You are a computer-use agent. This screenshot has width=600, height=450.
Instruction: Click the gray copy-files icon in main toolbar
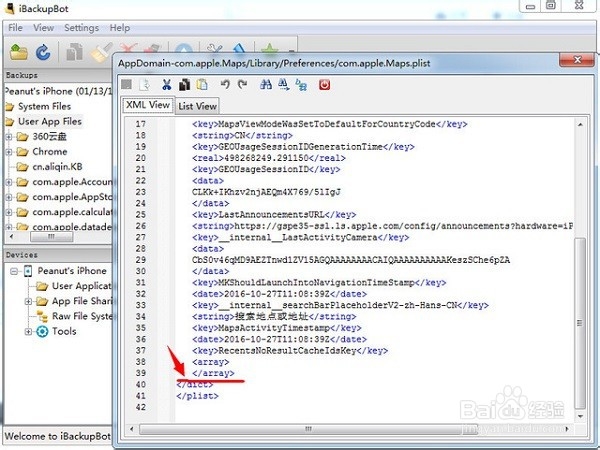point(74,52)
